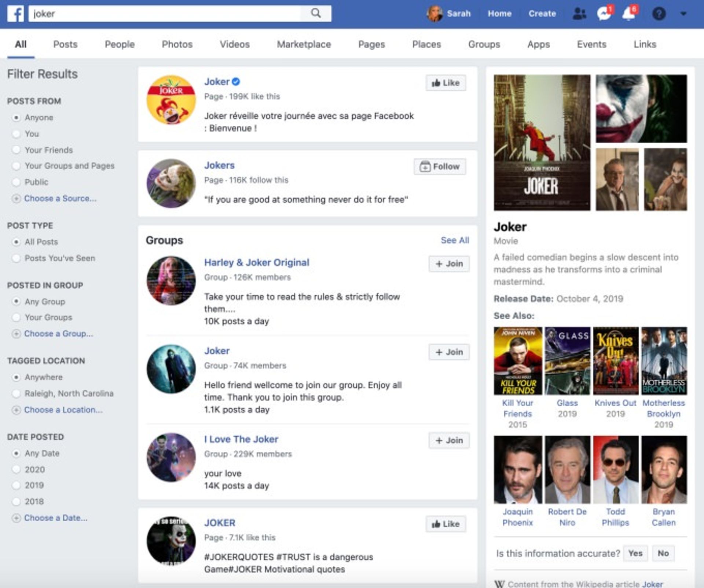This screenshot has height=588, width=704.
Task: Select the Public posts radio button
Action: click(16, 182)
